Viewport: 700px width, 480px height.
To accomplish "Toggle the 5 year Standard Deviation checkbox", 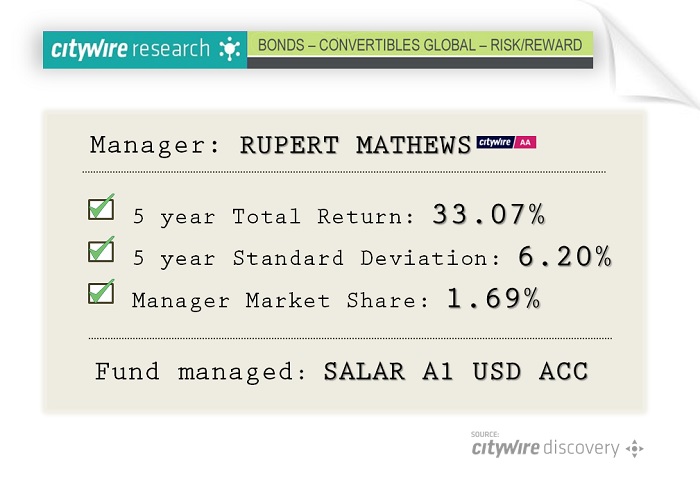I will [101, 250].
